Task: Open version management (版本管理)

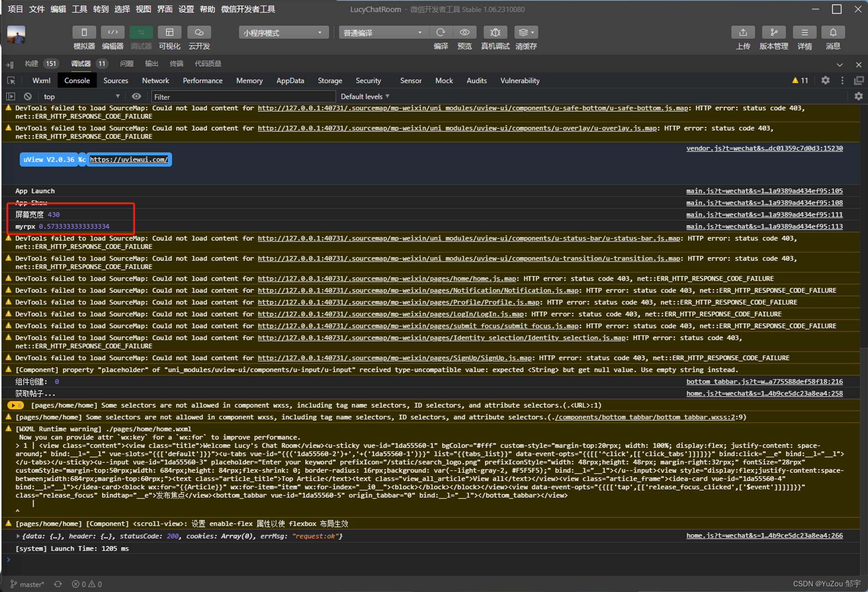Action: tap(774, 33)
